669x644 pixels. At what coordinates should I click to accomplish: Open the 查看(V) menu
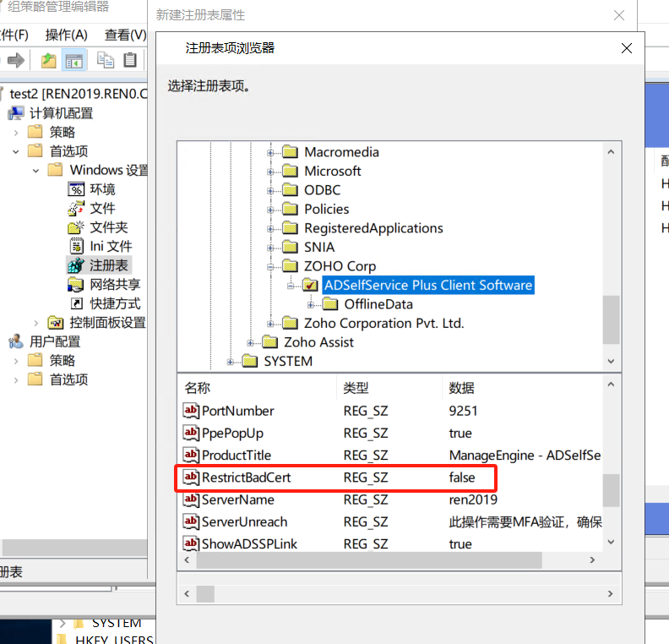(125, 35)
